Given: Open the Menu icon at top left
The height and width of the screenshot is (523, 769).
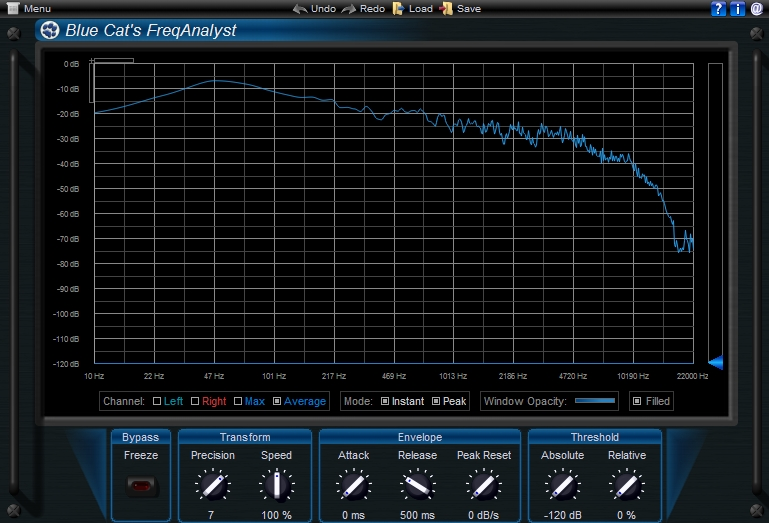Looking at the screenshot, I should click(13, 8).
